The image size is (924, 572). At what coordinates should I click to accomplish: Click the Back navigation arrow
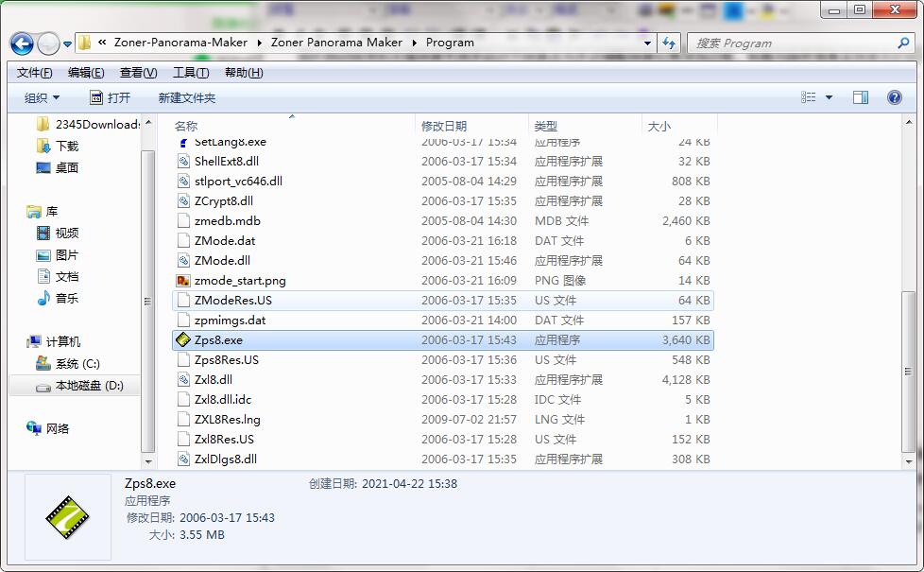click(x=22, y=43)
